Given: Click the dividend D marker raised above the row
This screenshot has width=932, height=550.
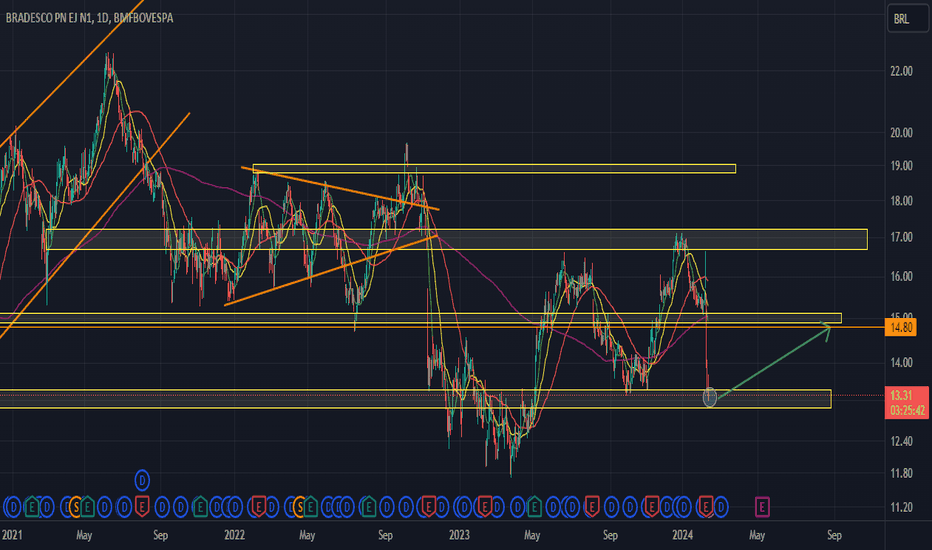Looking at the screenshot, I should pyautogui.click(x=142, y=480).
